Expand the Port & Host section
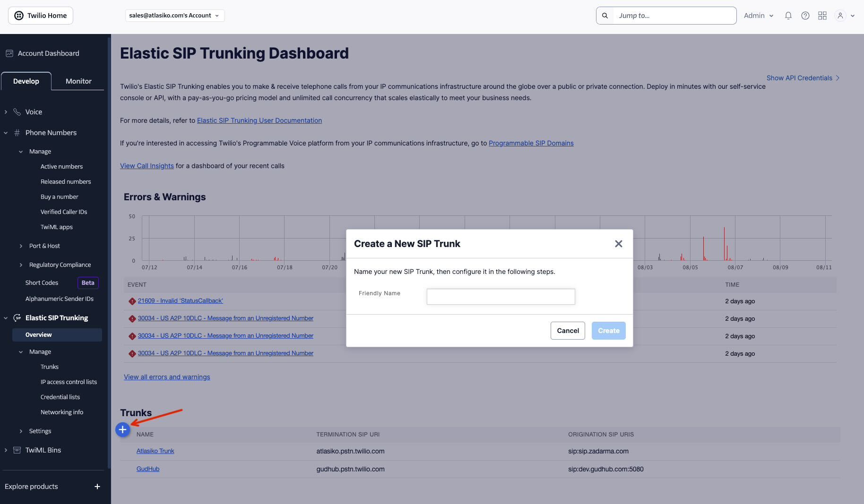This screenshot has height=504, width=864. tap(21, 246)
